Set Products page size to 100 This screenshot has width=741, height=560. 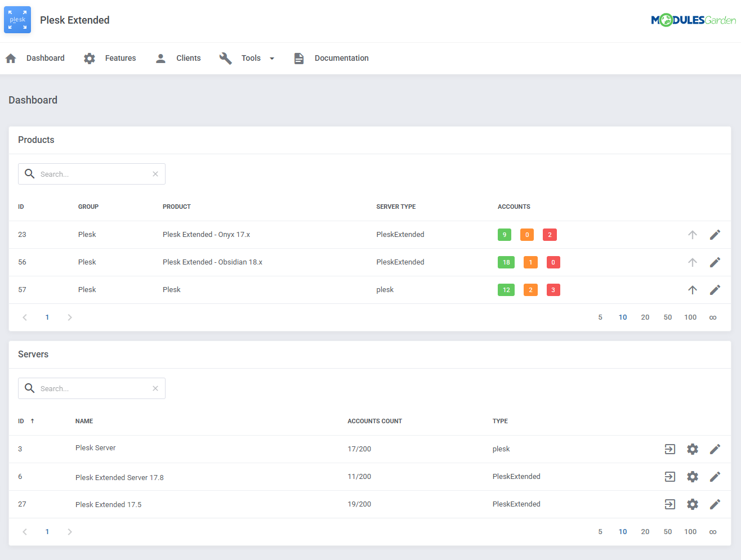(x=690, y=317)
